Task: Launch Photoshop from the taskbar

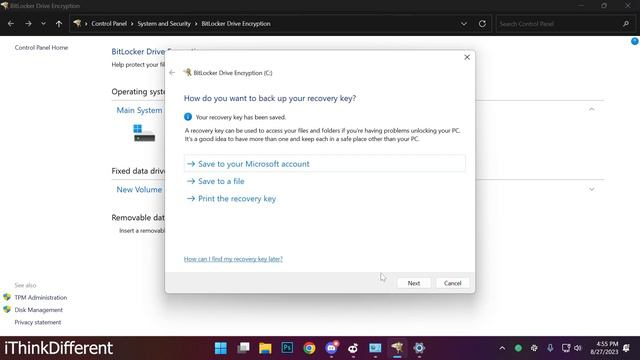Action: 287,348
